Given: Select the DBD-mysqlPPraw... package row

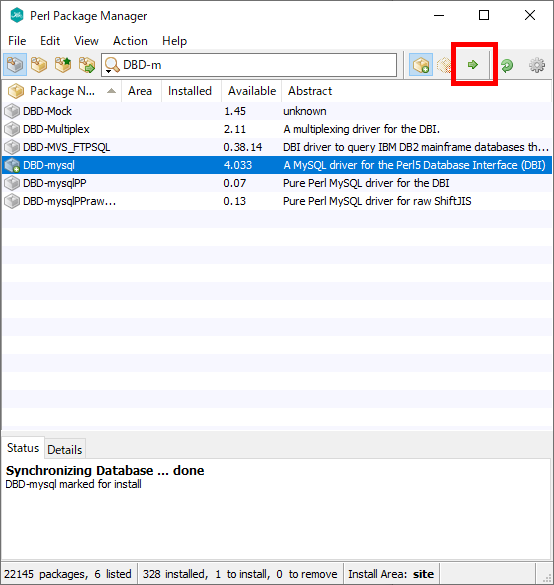Looking at the screenshot, I should pyautogui.click(x=277, y=201).
